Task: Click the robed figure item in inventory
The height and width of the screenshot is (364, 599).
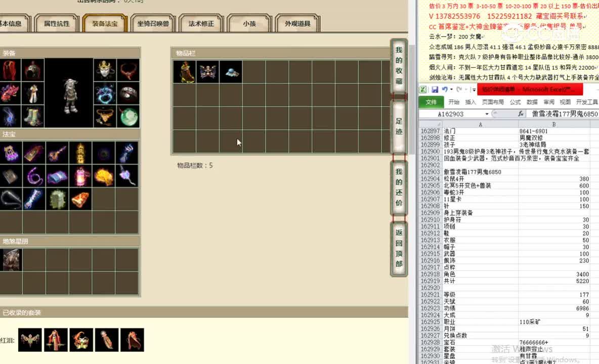Action: [185, 72]
